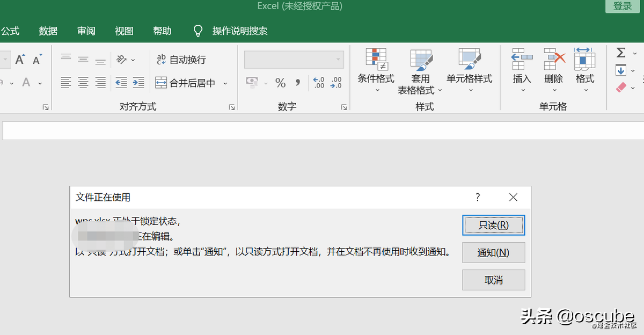The width and height of the screenshot is (644, 335).
Task: Expand text orientation dropdown arrow
Action: 133,60
